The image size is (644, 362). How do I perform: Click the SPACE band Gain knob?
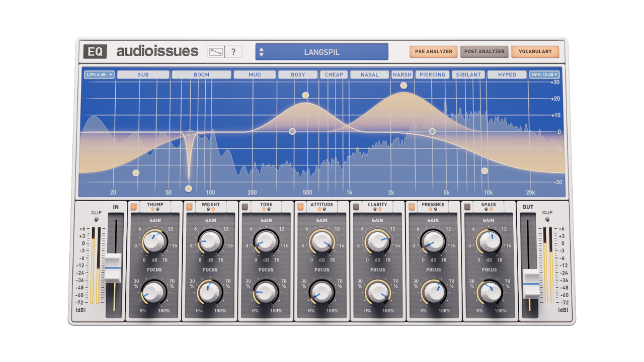tap(489, 241)
